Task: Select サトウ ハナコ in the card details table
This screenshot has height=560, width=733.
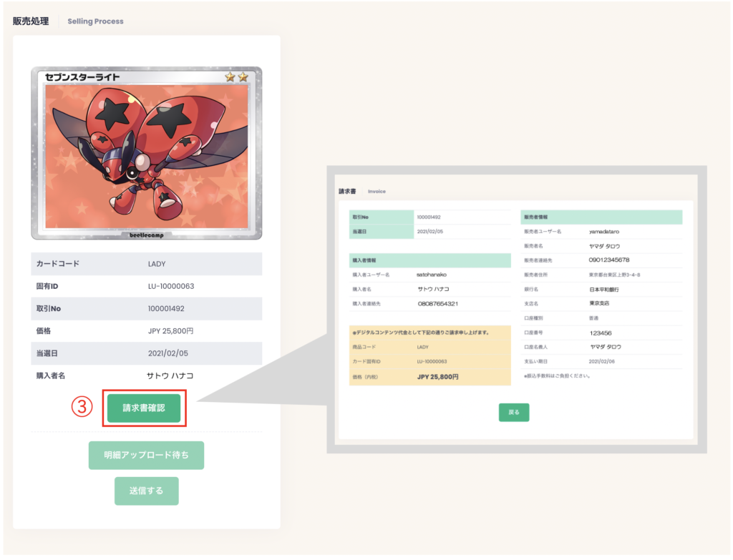Action: [x=170, y=376]
